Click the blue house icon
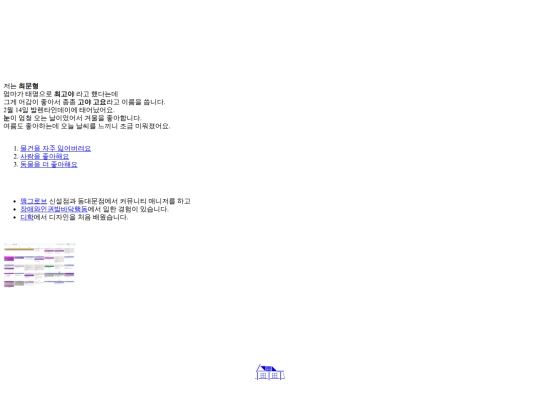Image resolution: width=540 pixels, height=405 pixels. click(x=270, y=372)
